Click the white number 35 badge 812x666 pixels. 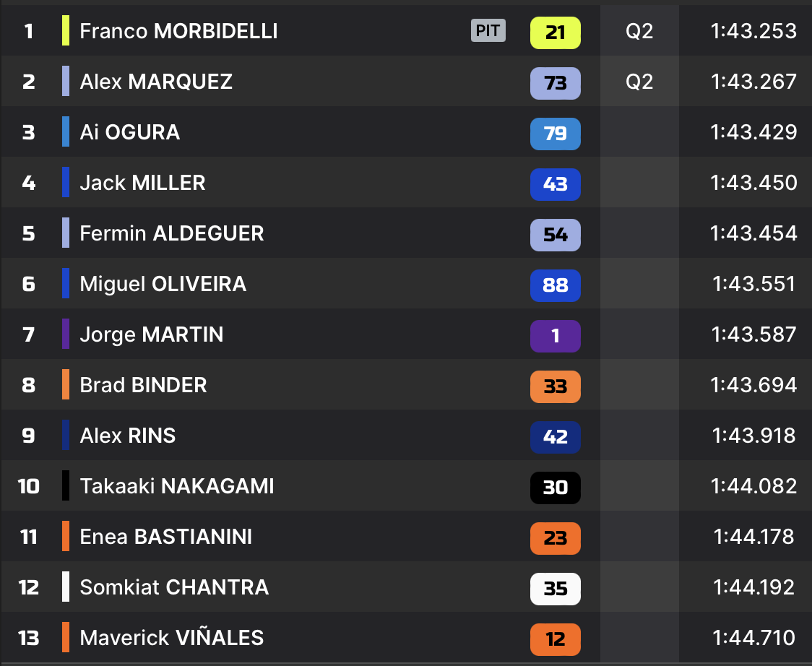coord(555,589)
